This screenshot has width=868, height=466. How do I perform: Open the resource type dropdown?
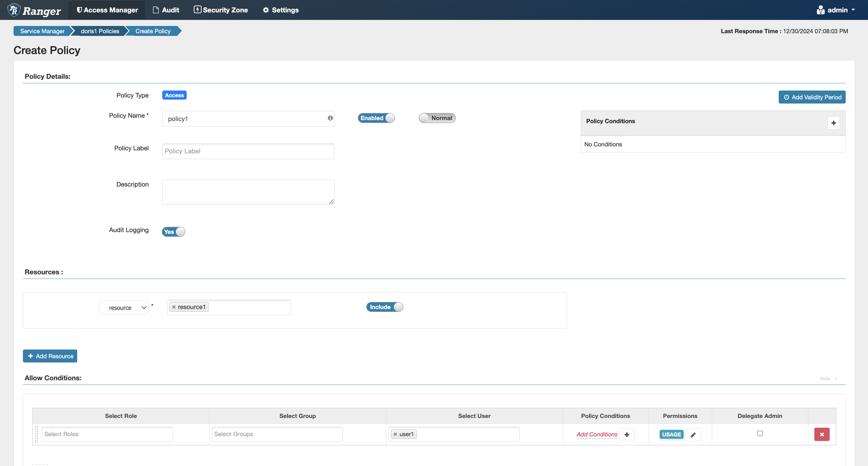(124, 307)
